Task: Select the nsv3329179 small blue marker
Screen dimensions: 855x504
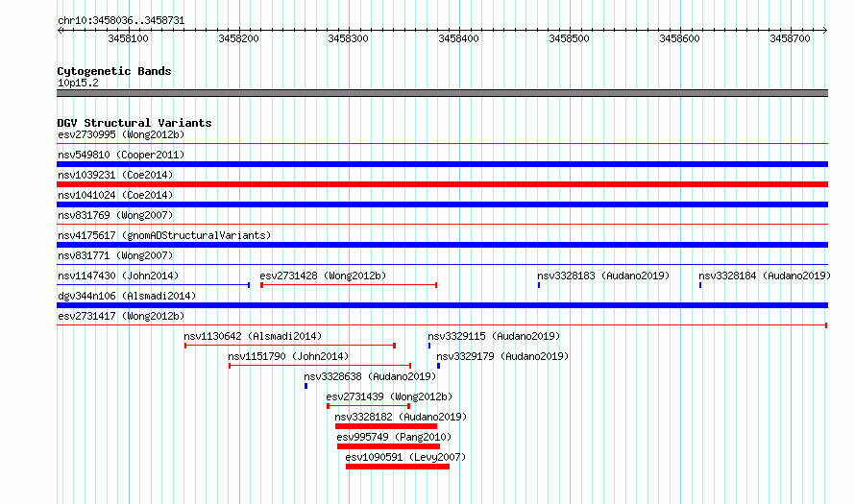Action: coord(438,366)
